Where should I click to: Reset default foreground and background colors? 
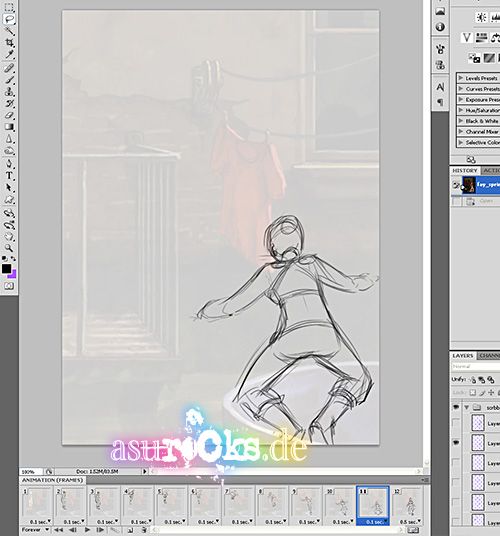[4, 258]
